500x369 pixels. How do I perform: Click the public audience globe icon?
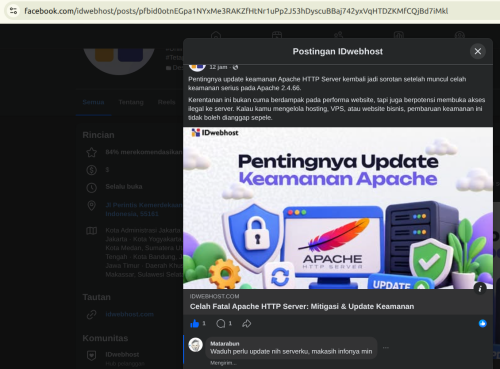coord(235,67)
